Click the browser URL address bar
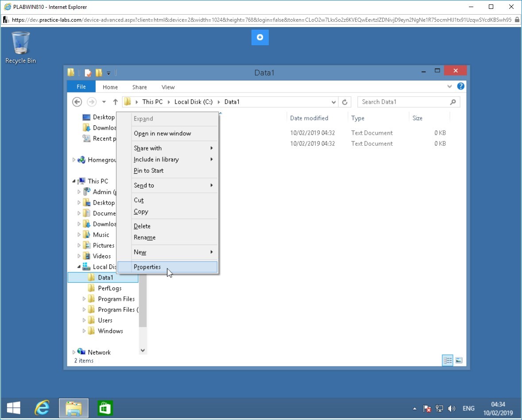 (261, 20)
